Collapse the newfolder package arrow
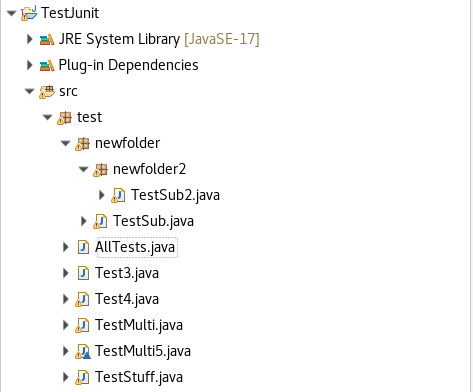The height and width of the screenshot is (392, 473). tap(66, 143)
